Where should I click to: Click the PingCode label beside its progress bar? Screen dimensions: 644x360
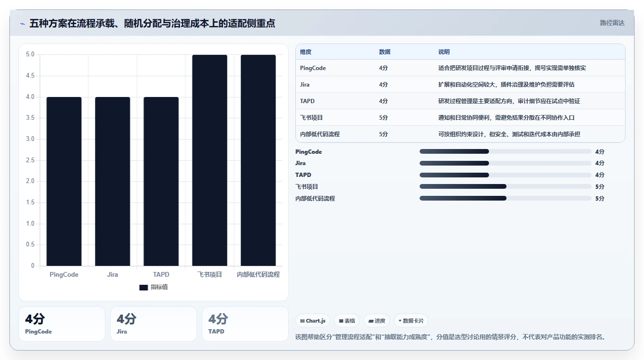pos(309,152)
